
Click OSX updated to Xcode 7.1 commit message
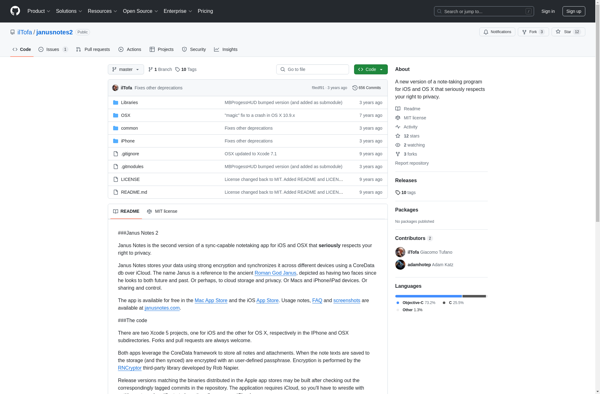tap(251, 154)
